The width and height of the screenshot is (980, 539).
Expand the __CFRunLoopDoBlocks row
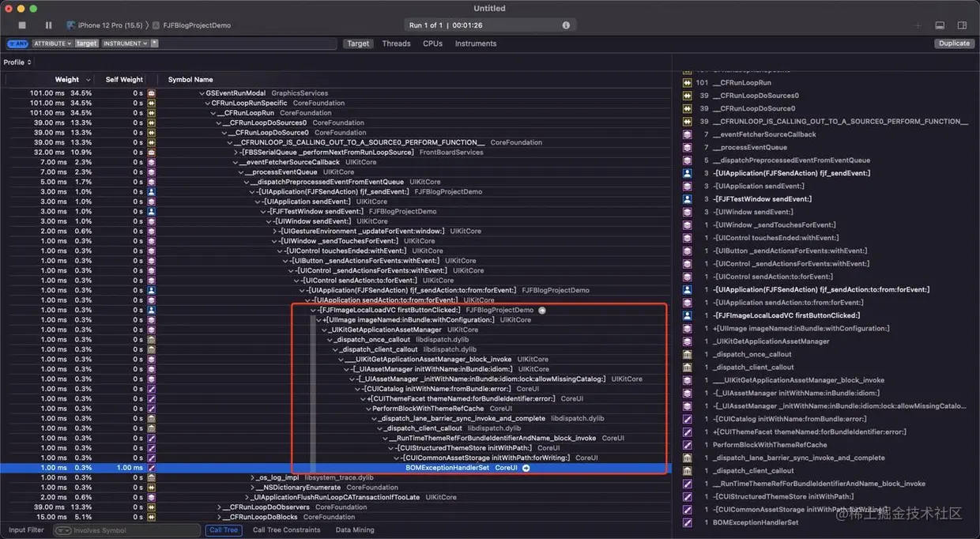click(x=218, y=517)
